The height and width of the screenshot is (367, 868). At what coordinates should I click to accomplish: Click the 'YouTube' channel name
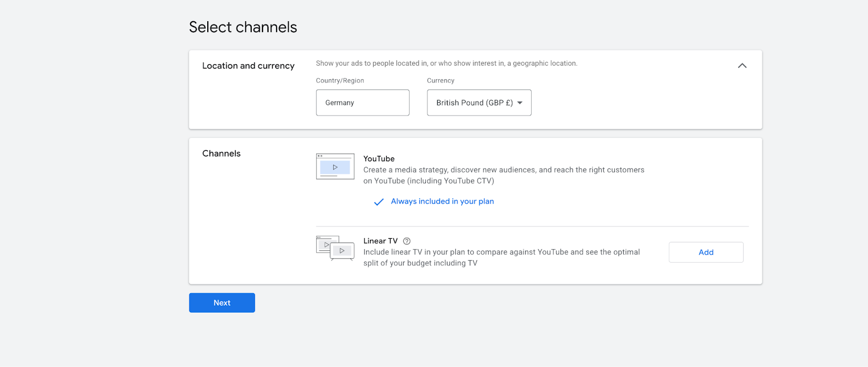379,159
